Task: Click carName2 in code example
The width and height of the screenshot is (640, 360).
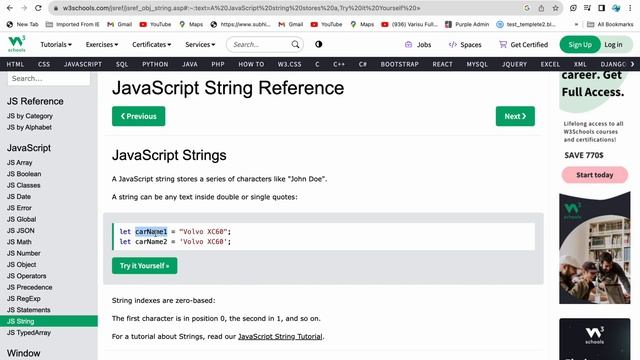Action: [x=151, y=242]
